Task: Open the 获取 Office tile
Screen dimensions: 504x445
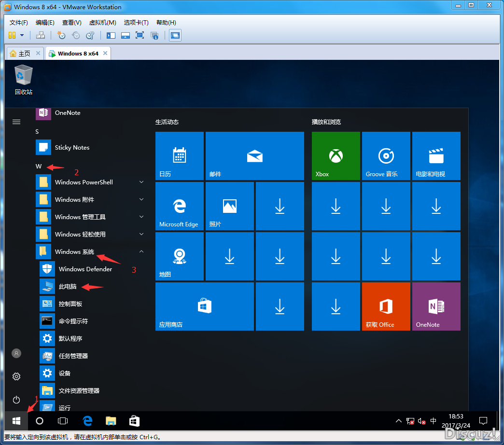Action: (386, 306)
